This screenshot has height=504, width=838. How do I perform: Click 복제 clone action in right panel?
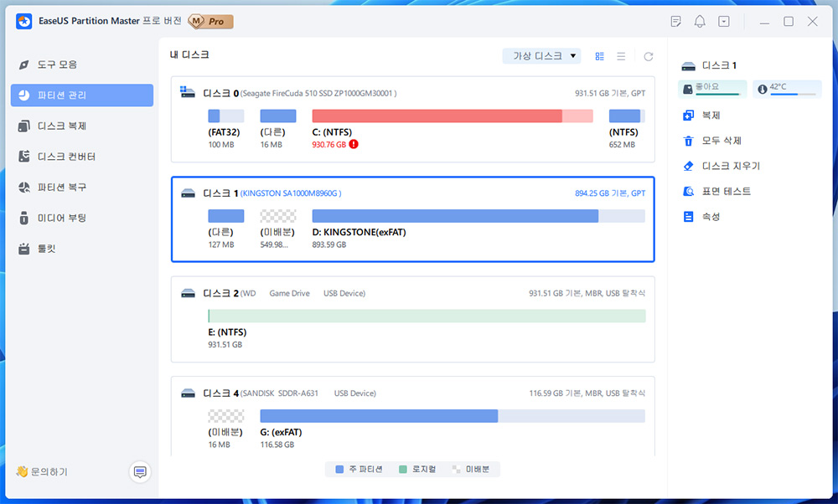(x=711, y=116)
